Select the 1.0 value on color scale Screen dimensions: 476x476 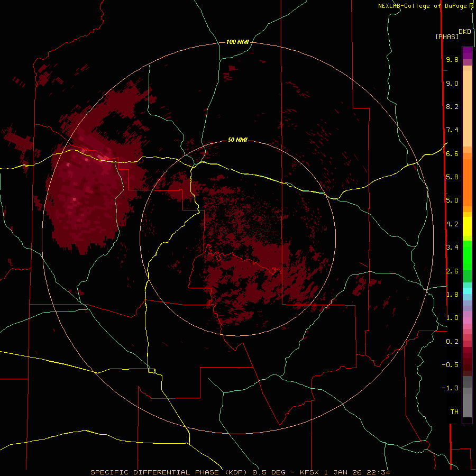click(452, 318)
